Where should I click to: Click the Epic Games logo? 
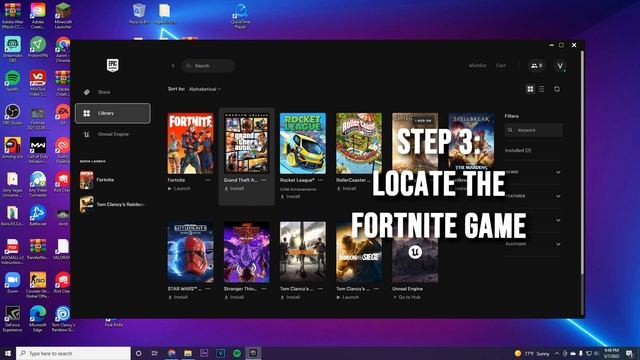[x=113, y=65]
